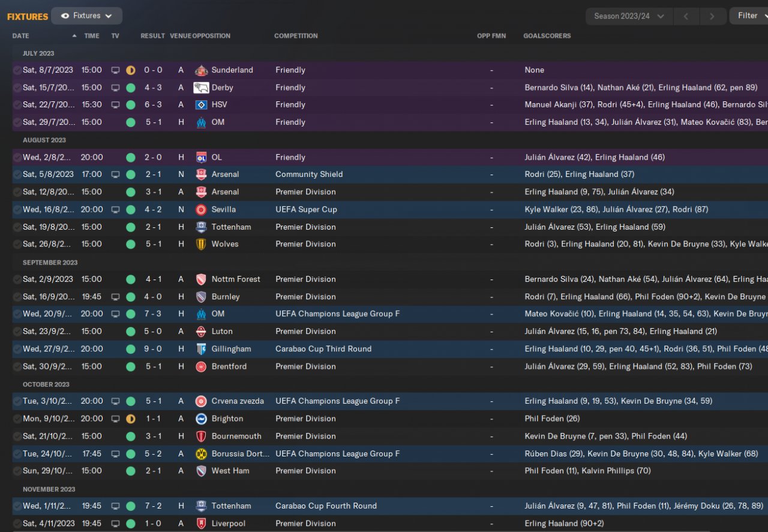768x532 pixels.
Task: Click the Sunderland club badge icon
Action: click(x=201, y=70)
